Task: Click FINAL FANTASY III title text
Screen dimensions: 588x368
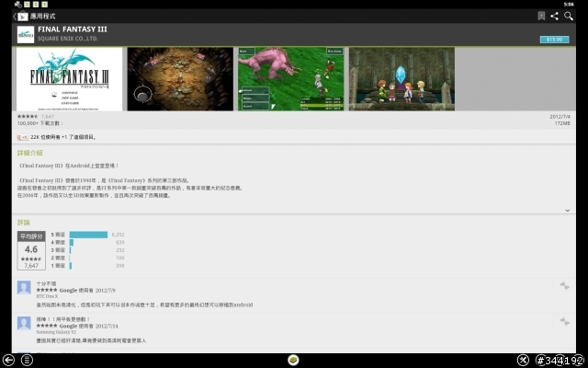Action: (73, 29)
